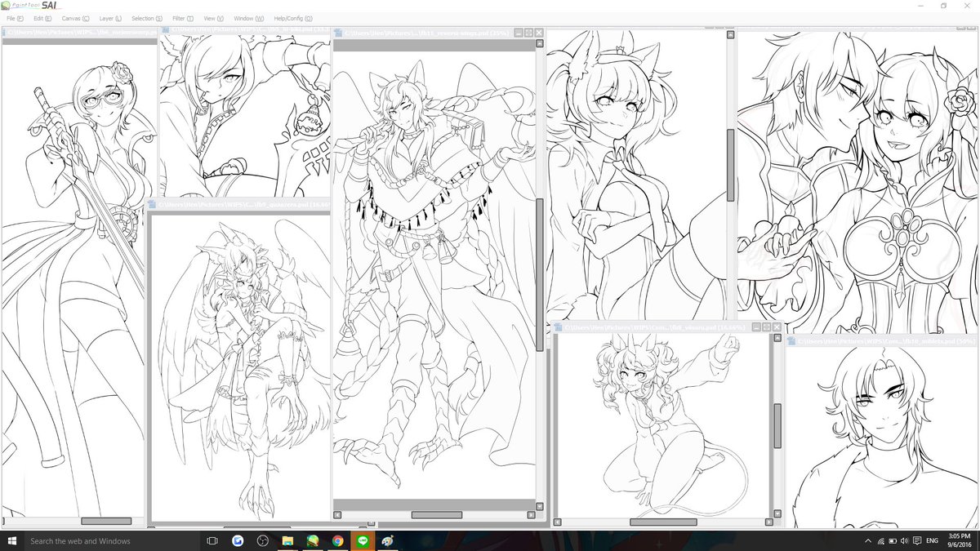The image size is (980, 551).
Task: Open Wi-Fi settings from the tray icon
Action: click(881, 540)
